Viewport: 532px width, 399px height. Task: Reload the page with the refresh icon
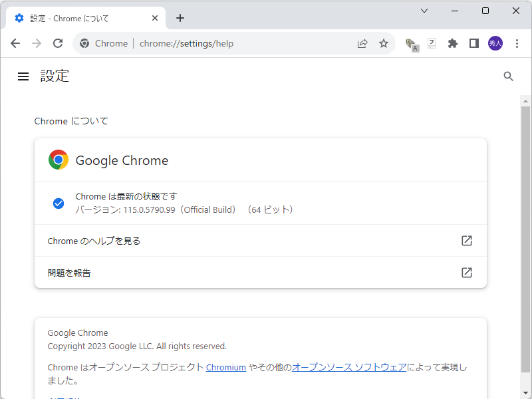click(x=58, y=43)
